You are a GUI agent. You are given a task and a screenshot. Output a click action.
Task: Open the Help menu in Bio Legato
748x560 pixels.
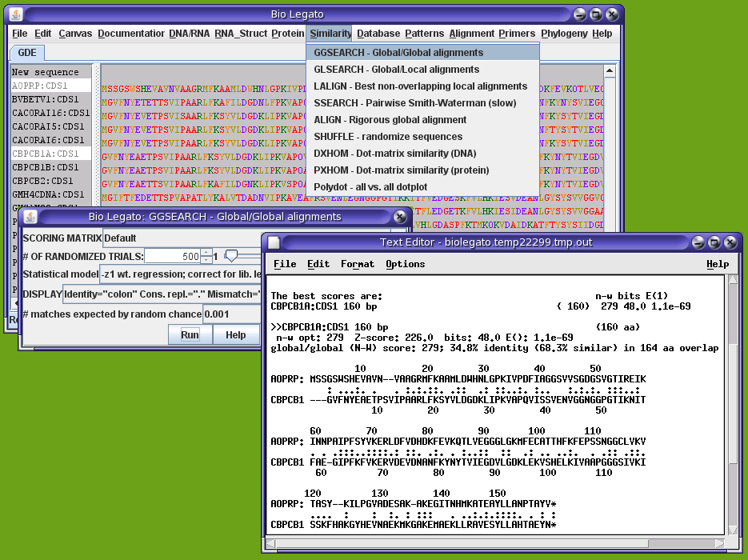(x=602, y=34)
